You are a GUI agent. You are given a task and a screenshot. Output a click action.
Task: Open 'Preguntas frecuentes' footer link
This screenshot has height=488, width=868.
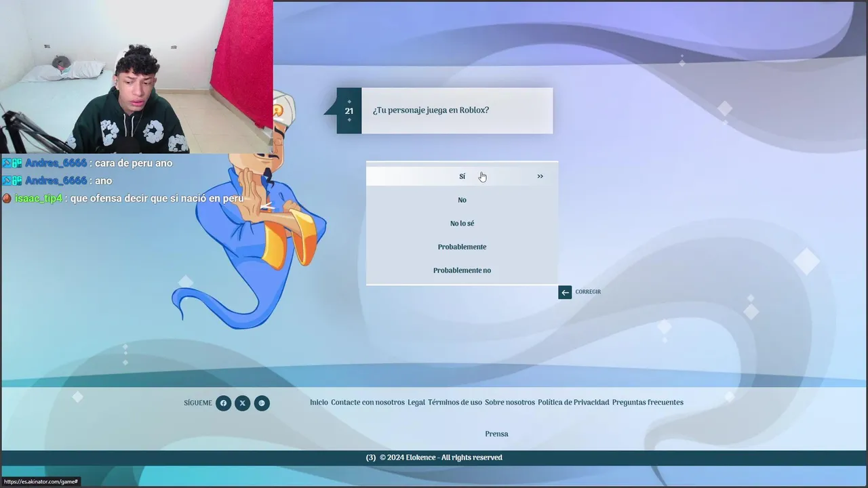(648, 403)
